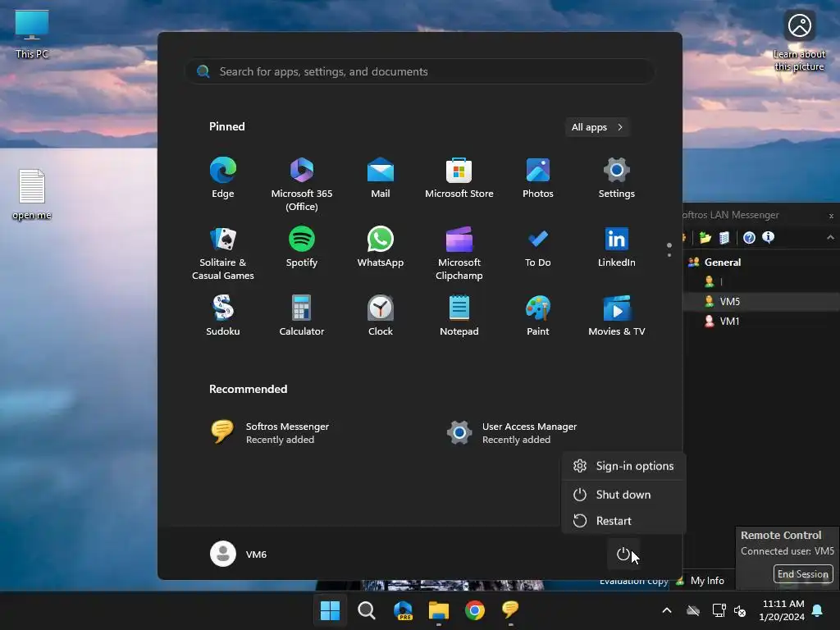Launch Solitaire & Casual Games
The width and height of the screenshot is (840, 630).
coord(223,253)
